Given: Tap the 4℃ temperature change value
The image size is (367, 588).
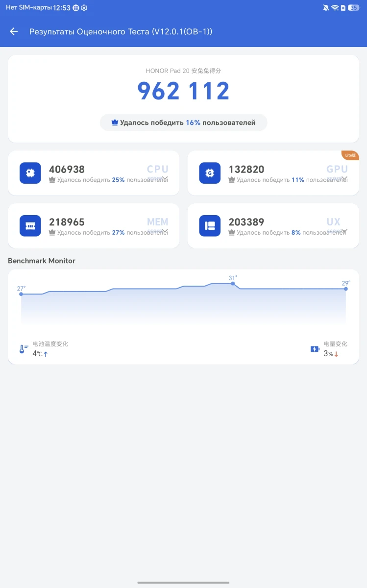Looking at the screenshot, I should pos(40,354).
